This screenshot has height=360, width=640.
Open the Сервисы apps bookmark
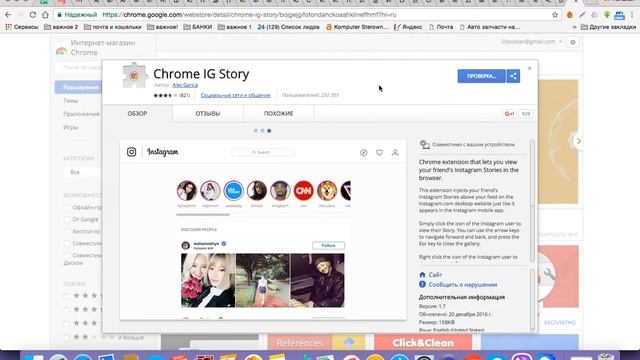click(22, 27)
